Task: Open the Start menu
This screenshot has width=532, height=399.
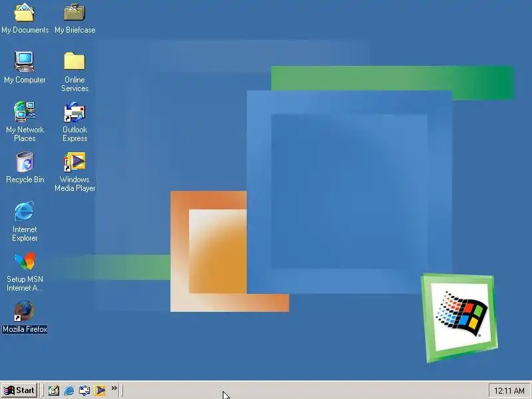Action: (x=19, y=390)
